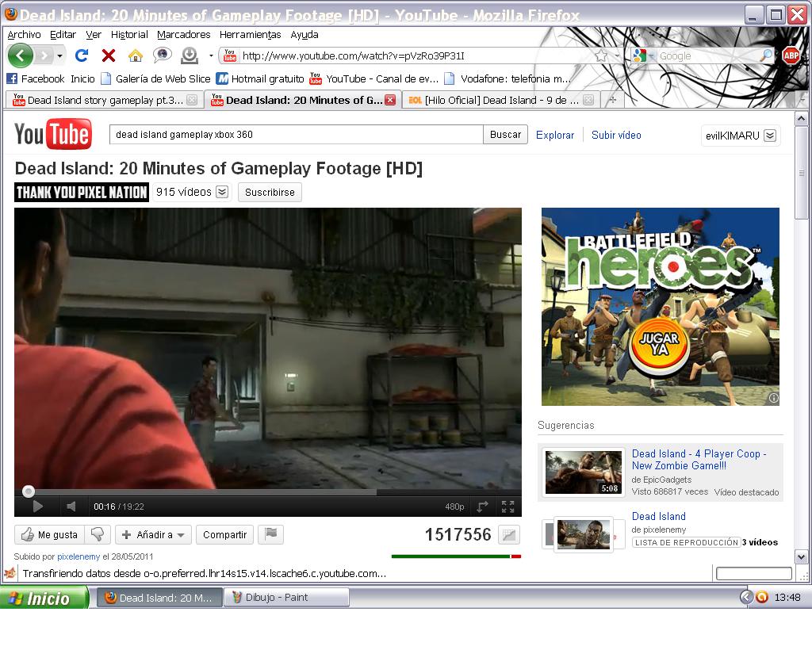Open 'Dead Island - 4 Player Coop' suggestion thumbnail
812x650 pixels.
(x=584, y=472)
